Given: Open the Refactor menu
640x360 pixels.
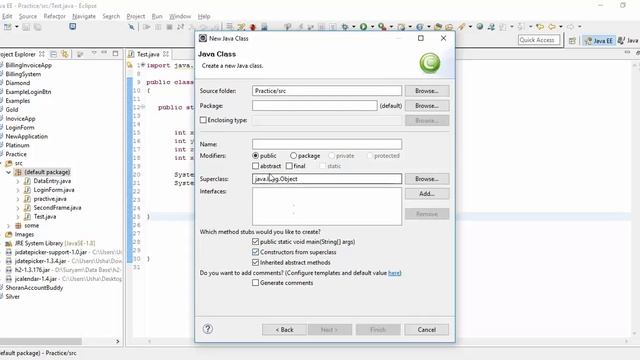Looking at the screenshot, I should [x=55, y=16].
